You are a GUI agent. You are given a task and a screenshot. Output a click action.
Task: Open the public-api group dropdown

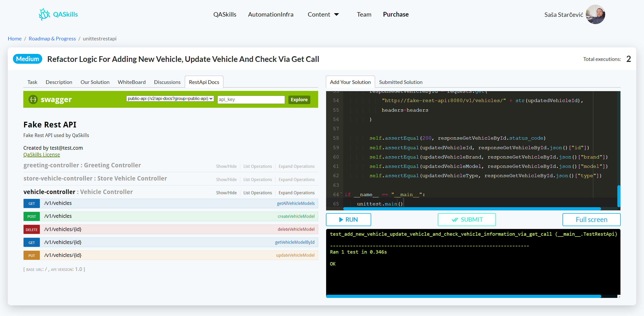click(170, 99)
